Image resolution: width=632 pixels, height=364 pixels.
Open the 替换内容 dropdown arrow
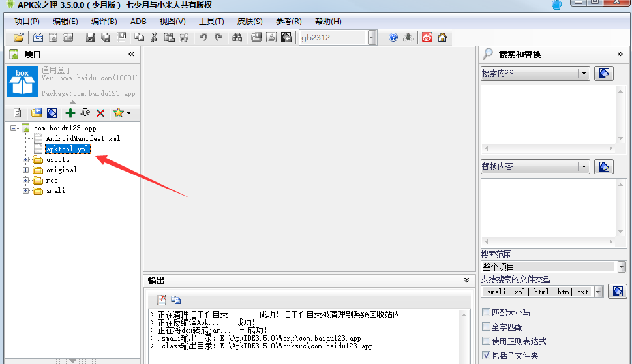pos(584,166)
